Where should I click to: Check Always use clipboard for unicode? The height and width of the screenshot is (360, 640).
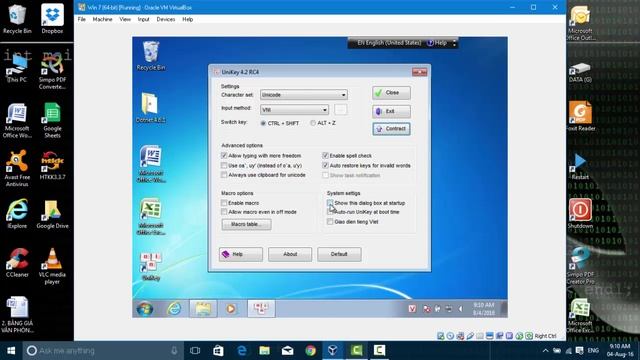[224, 175]
